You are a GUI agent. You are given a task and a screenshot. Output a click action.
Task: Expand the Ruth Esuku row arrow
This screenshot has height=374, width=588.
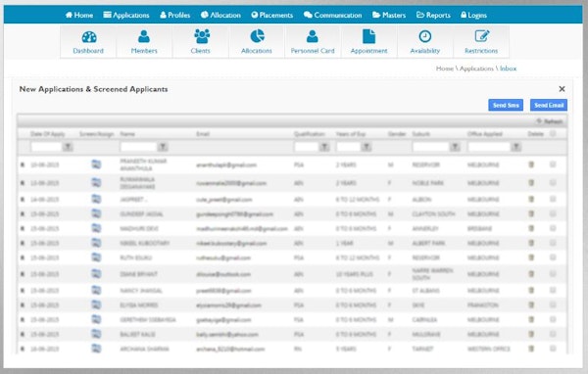point(23,257)
